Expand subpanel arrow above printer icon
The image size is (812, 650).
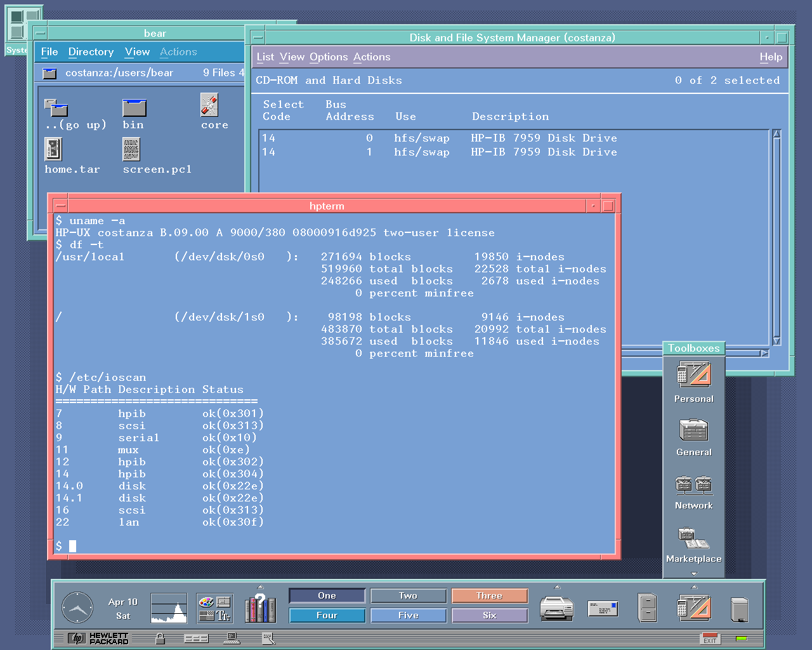pyautogui.click(x=557, y=587)
